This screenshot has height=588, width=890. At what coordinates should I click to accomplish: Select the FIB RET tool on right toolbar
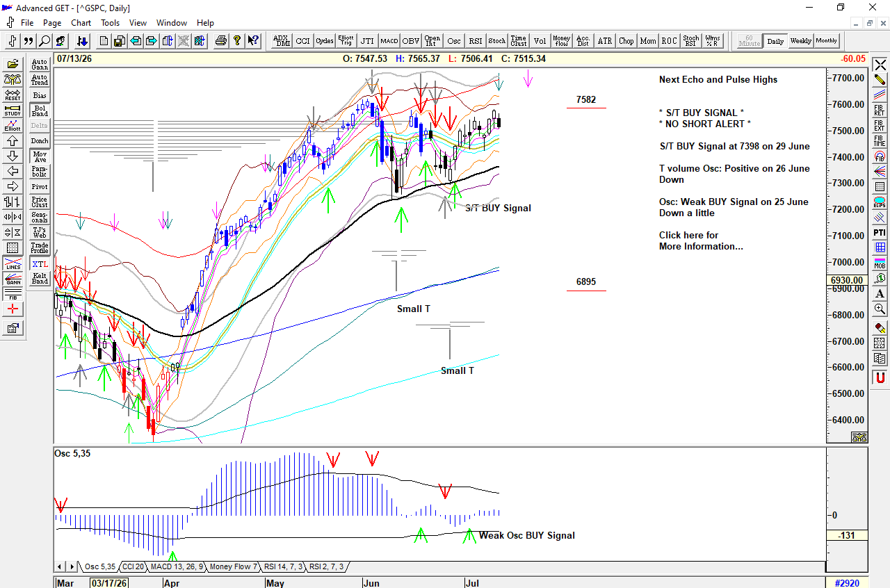[x=880, y=110]
